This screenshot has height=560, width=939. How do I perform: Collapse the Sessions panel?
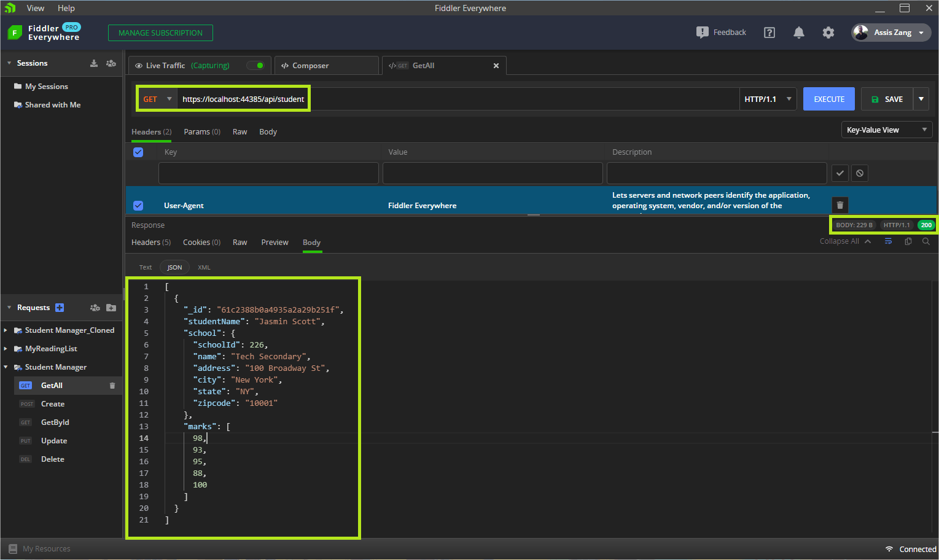tap(9, 63)
